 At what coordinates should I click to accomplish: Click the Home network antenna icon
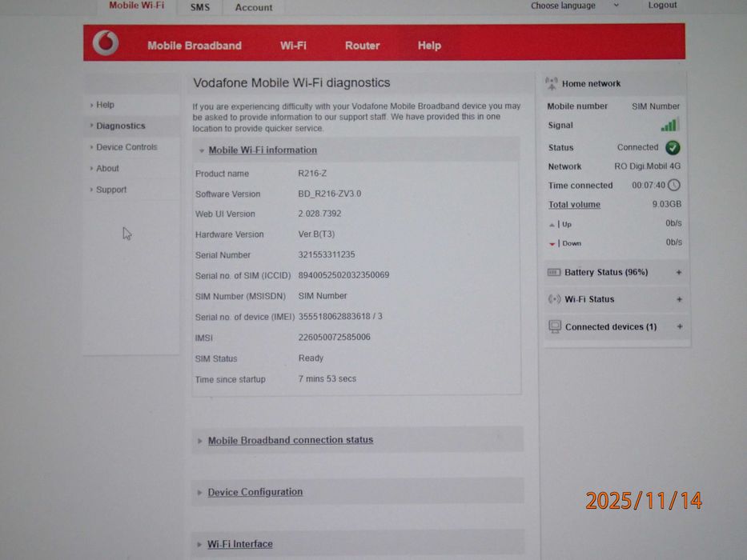(551, 84)
